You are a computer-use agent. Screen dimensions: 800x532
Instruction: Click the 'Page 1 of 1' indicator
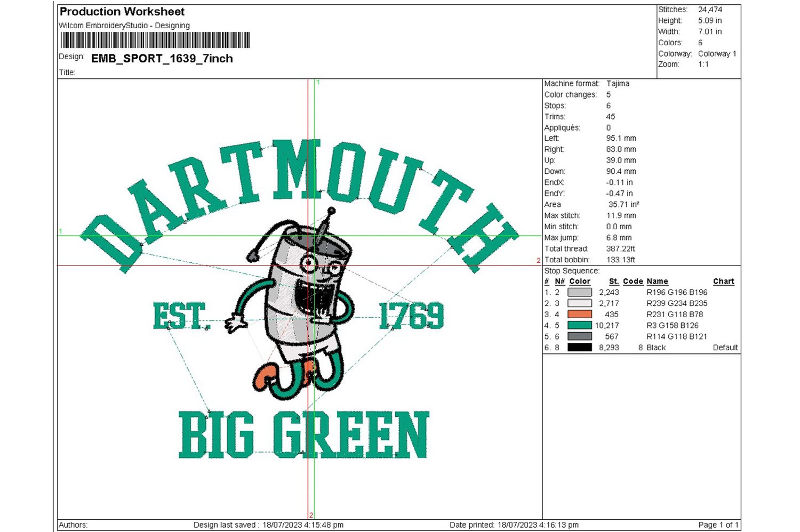pos(718,525)
